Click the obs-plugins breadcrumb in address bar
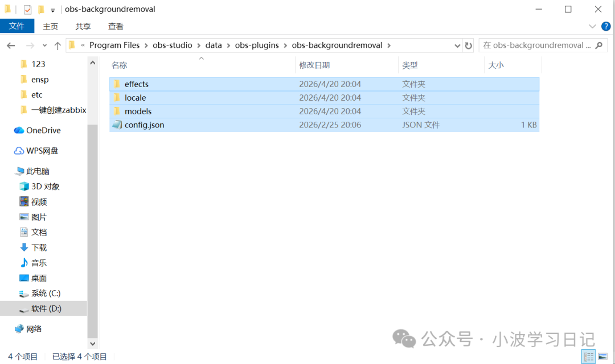This screenshot has height=364, width=615. (x=257, y=45)
